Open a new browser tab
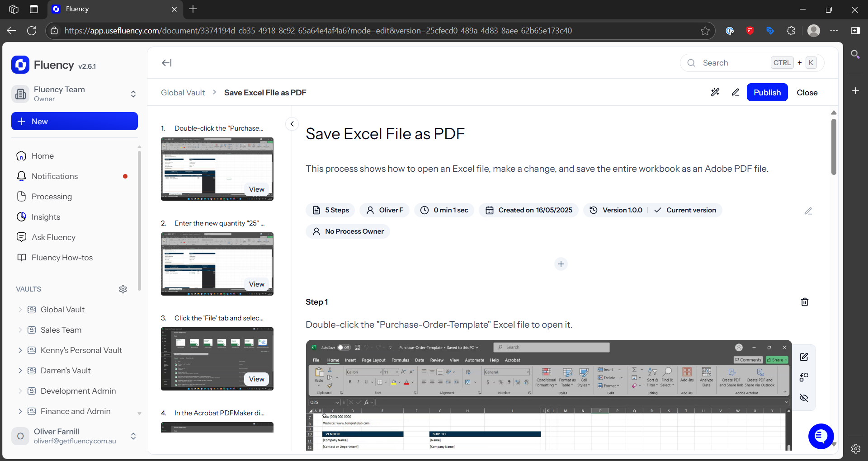 click(193, 9)
